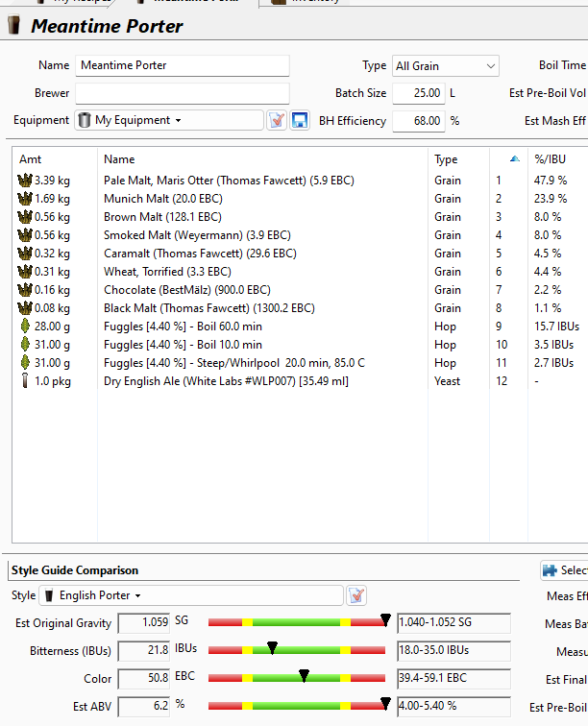Click the 50.8 Color value box
588x726 pixels.
(x=144, y=678)
